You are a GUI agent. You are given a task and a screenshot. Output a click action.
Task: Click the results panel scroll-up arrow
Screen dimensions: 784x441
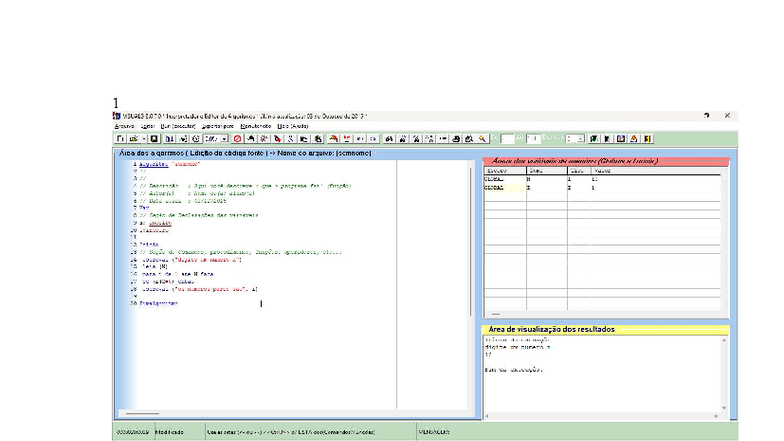tap(724, 340)
